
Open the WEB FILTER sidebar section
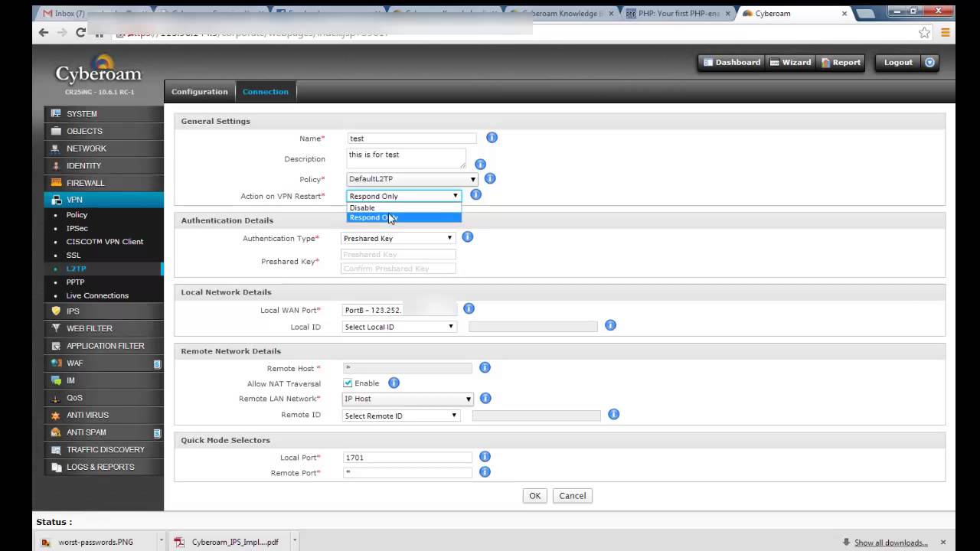click(104, 328)
